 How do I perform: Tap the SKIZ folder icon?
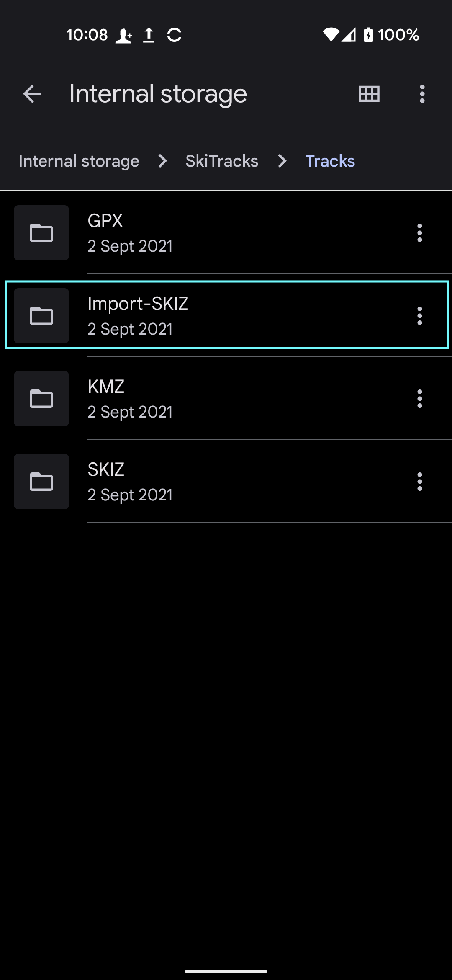click(41, 482)
